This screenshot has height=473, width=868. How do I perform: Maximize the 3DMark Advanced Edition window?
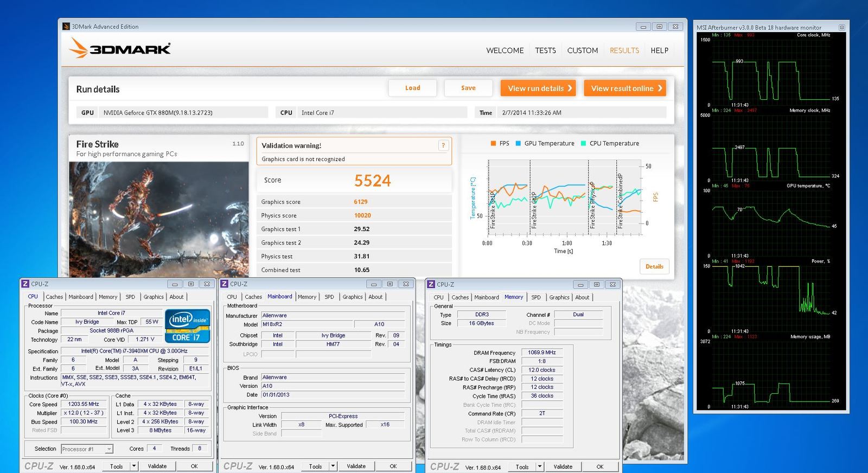(x=659, y=27)
